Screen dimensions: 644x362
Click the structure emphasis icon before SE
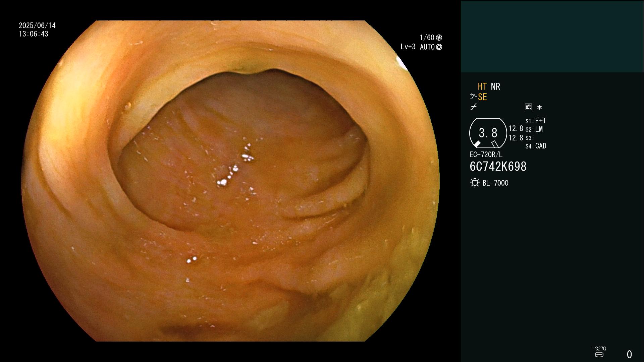pos(473,97)
